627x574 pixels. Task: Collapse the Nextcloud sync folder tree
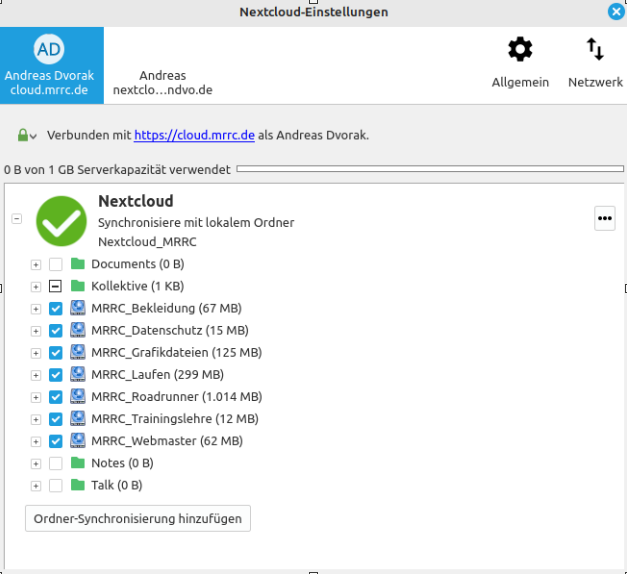(16, 219)
